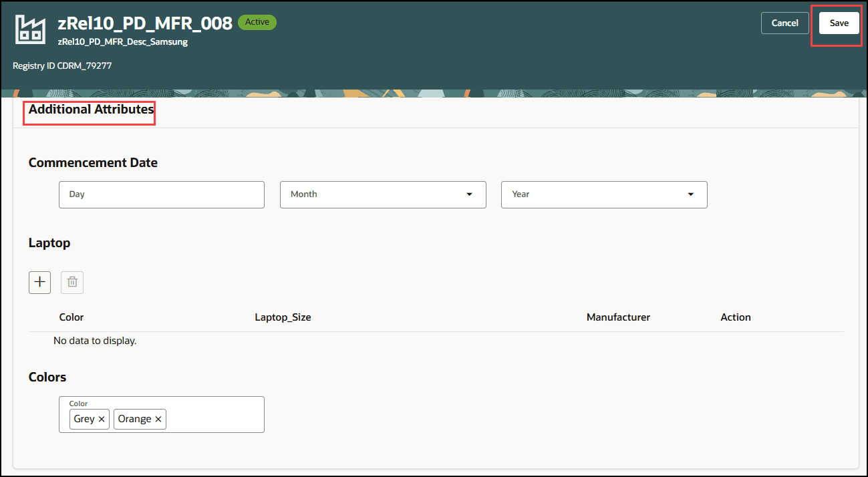Click the Year dropdown arrow icon

tap(690, 194)
